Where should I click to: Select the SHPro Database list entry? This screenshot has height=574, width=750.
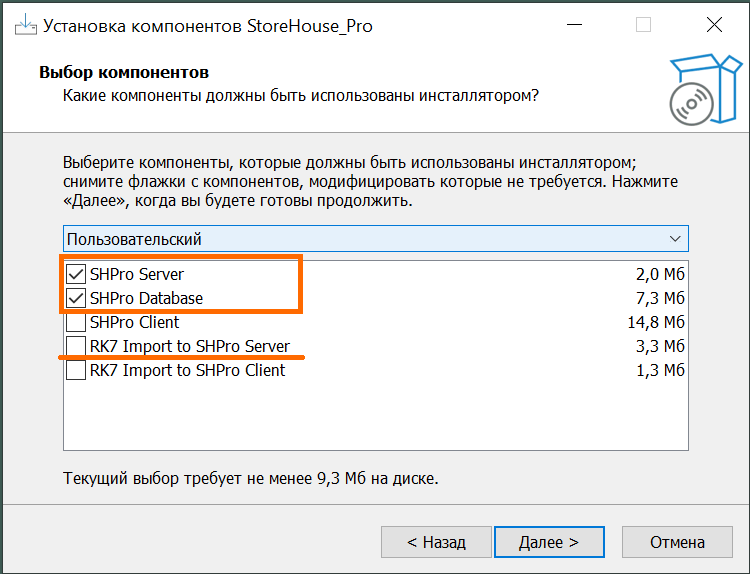[146, 298]
